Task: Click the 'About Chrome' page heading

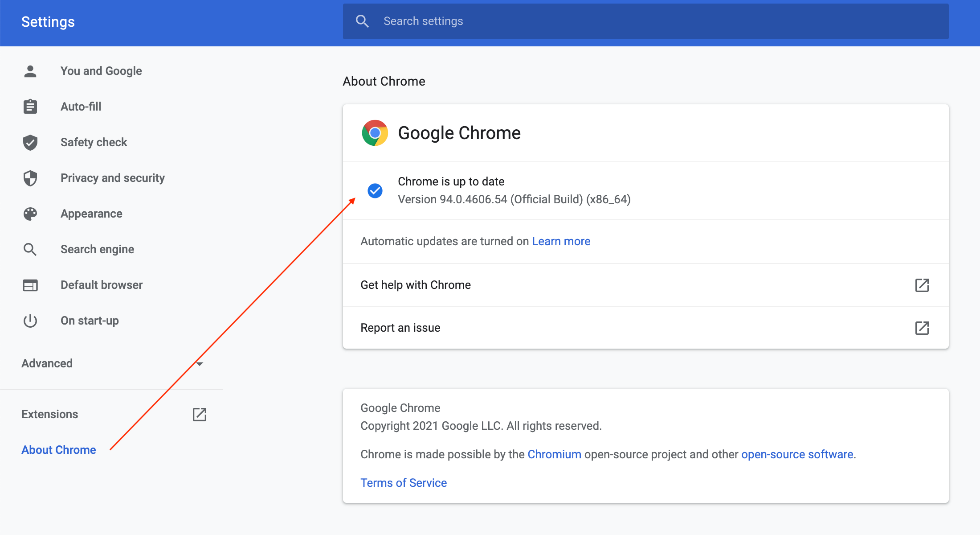Action: [384, 81]
